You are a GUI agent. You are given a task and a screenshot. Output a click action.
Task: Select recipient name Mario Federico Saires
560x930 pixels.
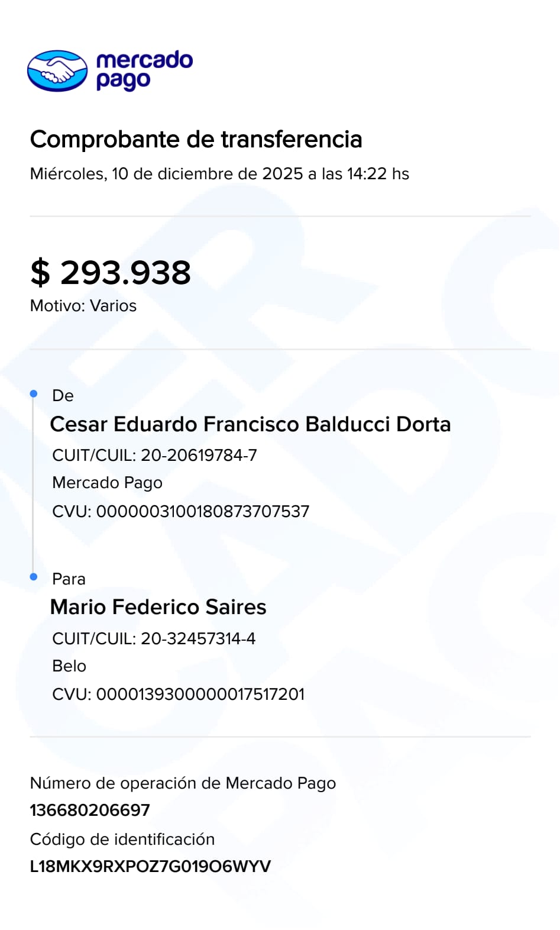click(x=158, y=607)
